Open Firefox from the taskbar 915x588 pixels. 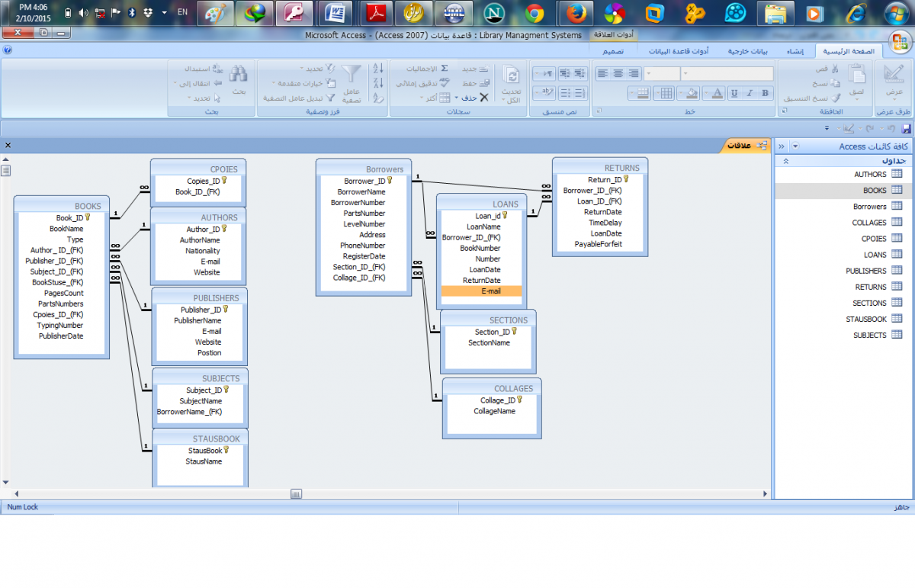(x=576, y=13)
